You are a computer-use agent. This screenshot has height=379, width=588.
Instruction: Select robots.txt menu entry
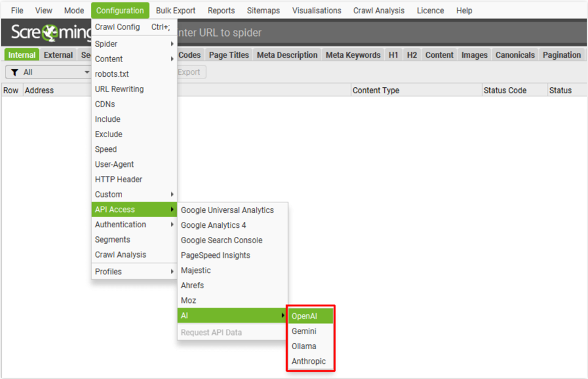pos(134,74)
